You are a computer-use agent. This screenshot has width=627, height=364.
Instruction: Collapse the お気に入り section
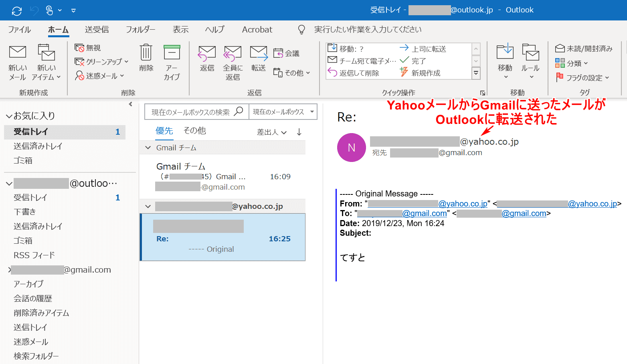tap(9, 116)
